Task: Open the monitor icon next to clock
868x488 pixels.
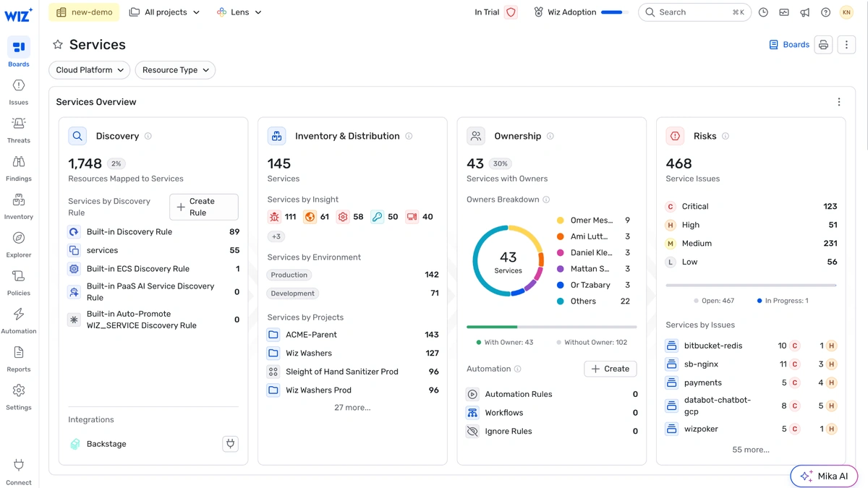Action: click(784, 12)
